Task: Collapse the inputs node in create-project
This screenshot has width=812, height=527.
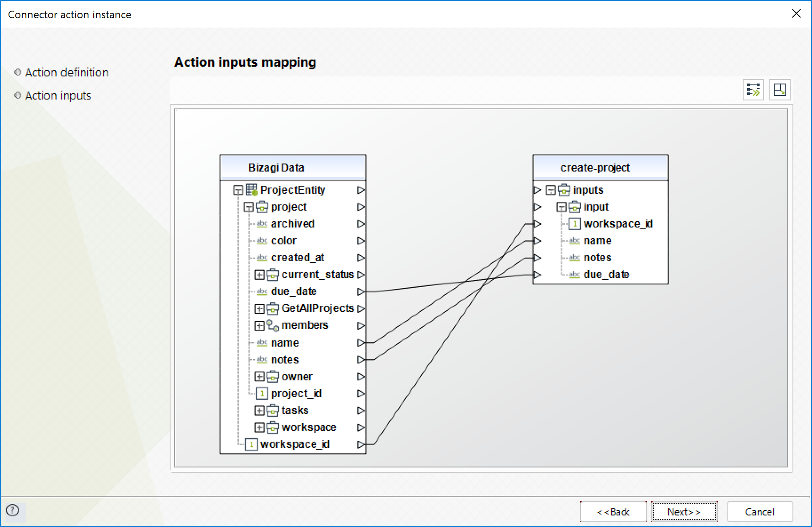Action: click(x=551, y=190)
